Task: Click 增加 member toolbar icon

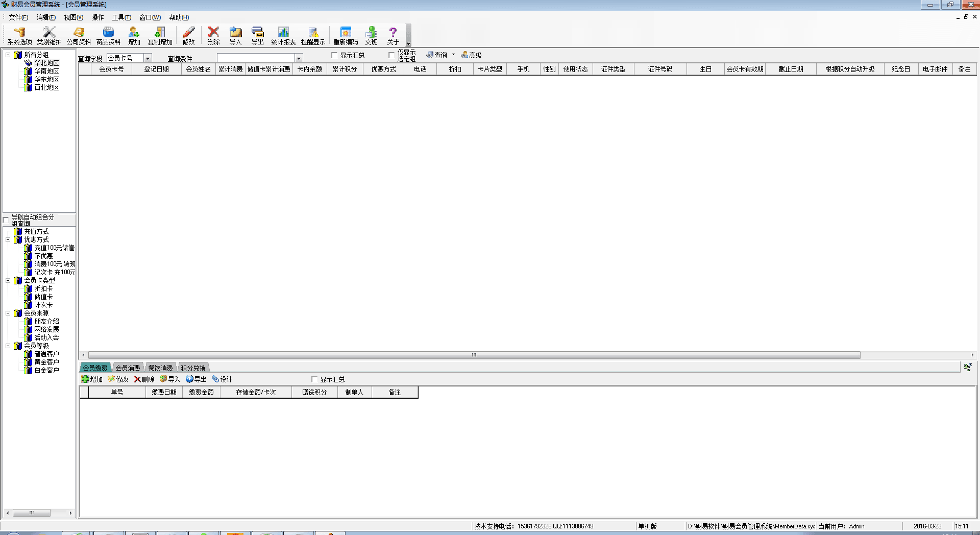Action: click(134, 36)
